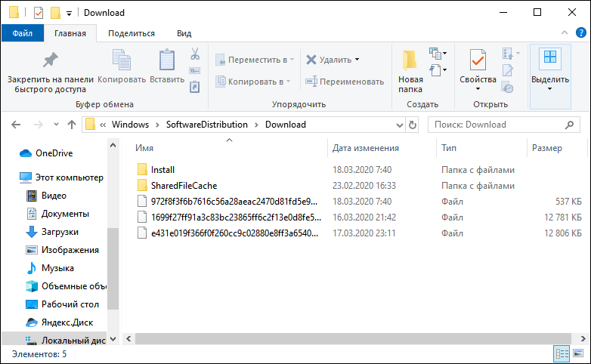Click the Refresh icon beside address bar
Image resolution: width=591 pixels, height=364 pixels.
pyautogui.click(x=413, y=125)
